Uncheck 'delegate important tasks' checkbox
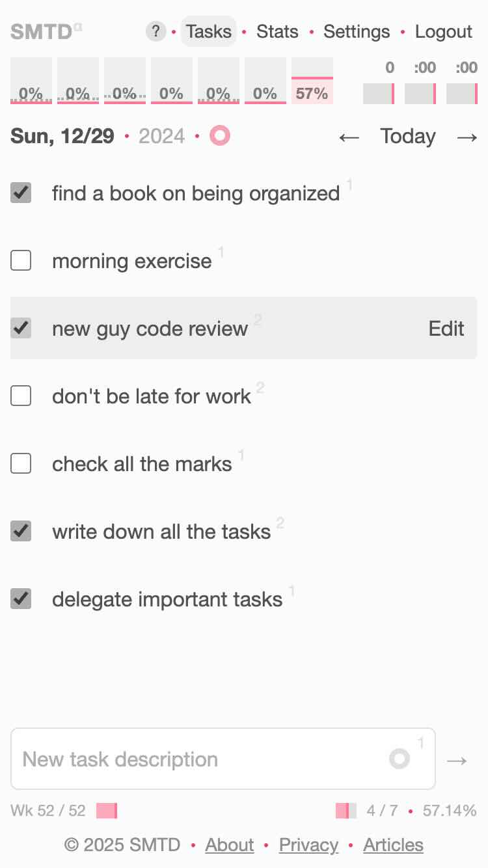Image resolution: width=488 pixels, height=868 pixels. pyautogui.click(x=21, y=599)
